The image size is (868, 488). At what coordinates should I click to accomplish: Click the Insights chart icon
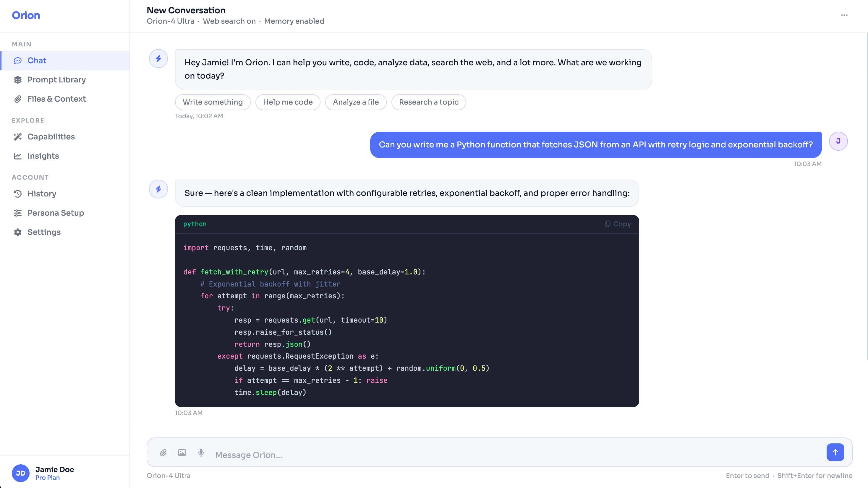pos(17,156)
